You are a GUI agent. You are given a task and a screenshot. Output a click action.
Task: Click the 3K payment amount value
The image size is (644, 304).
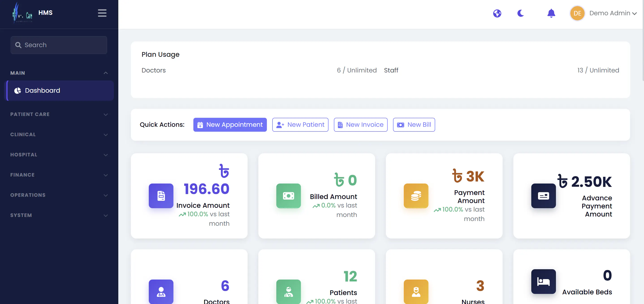[468, 176]
